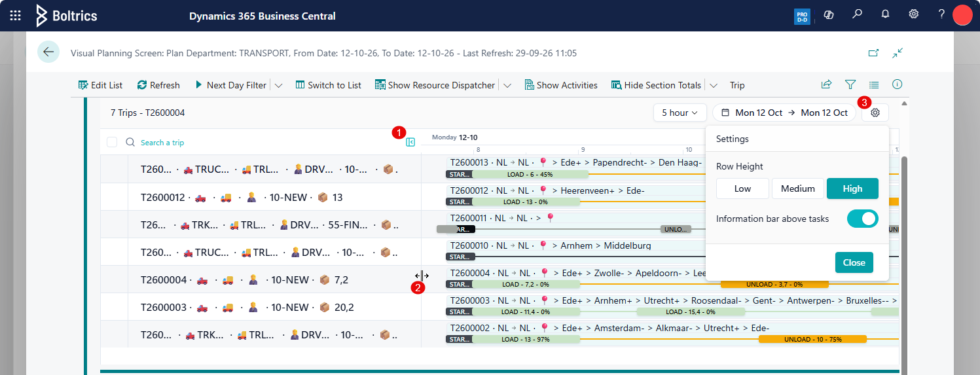Open the Copilot icon in header
980x375 pixels.
pyautogui.click(x=828, y=14)
